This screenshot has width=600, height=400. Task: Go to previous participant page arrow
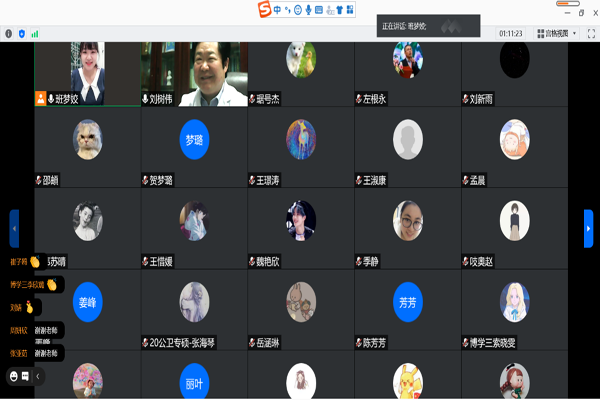(x=14, y=229)
